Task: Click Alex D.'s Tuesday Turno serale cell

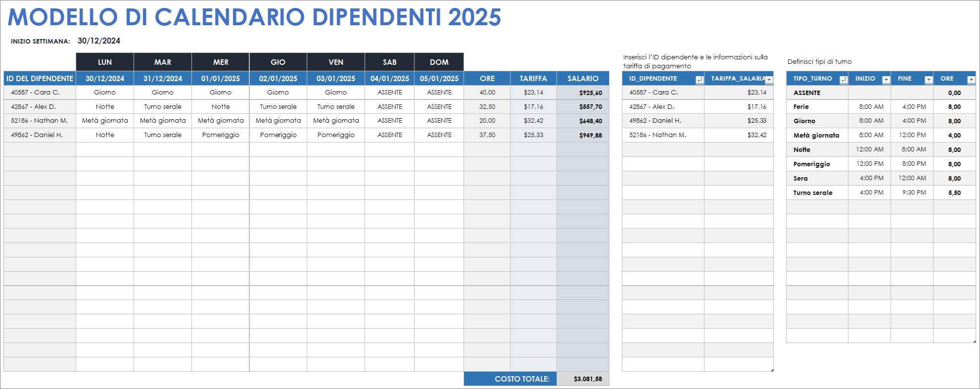Action: pyautogui.click(x=163, y=106)
